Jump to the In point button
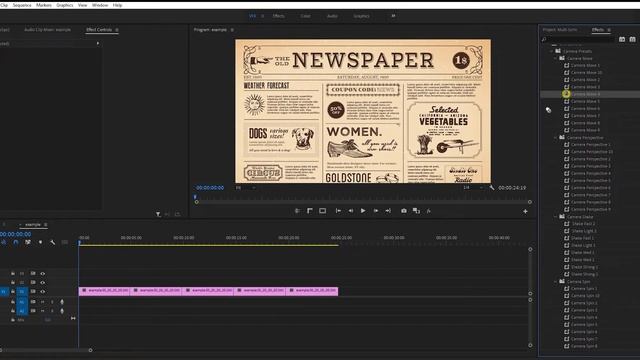 pyautogui.click(x=338, y=211)
